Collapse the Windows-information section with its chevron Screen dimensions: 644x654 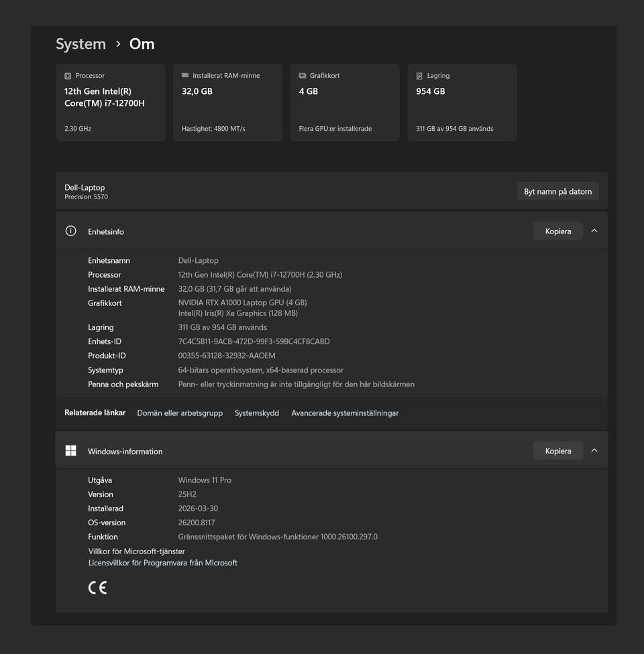coord(594,451)
